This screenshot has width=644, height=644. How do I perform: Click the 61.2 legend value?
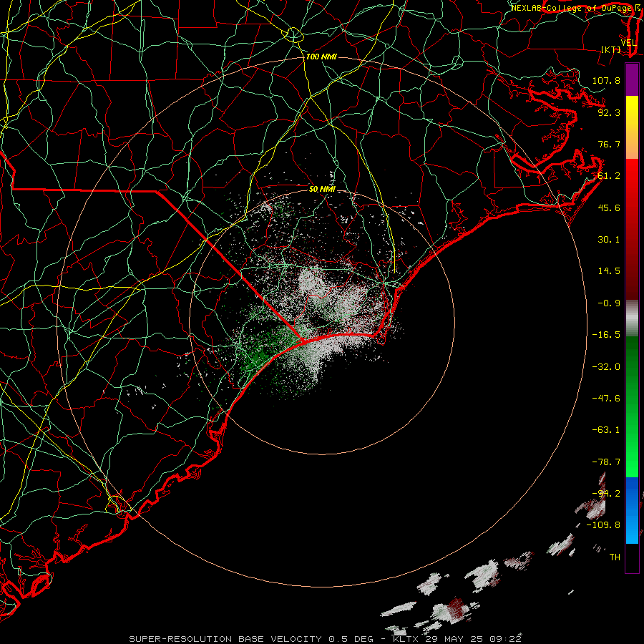pos(609,176)
